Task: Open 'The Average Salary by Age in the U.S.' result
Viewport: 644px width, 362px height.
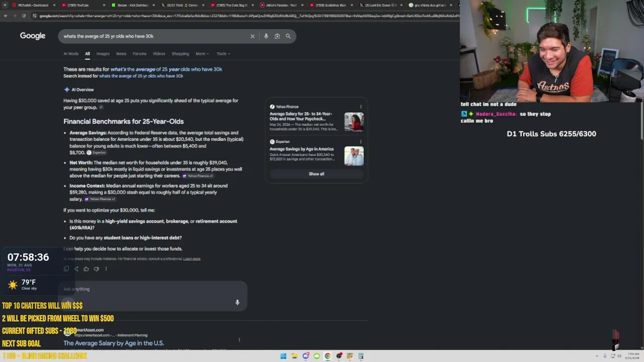Action: pos(114,343)
